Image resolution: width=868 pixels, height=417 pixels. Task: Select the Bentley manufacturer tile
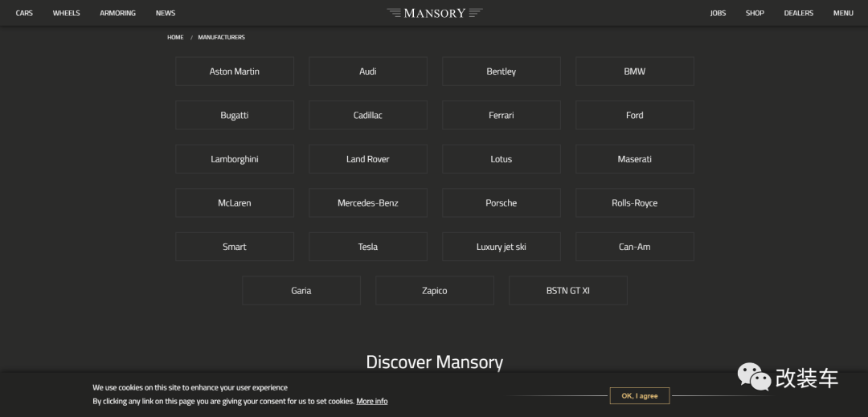click(x=502, y=72)
